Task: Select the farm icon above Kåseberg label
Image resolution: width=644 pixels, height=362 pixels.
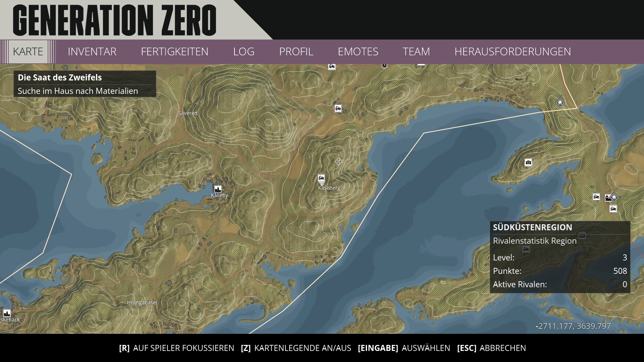Action: (321, 178)
